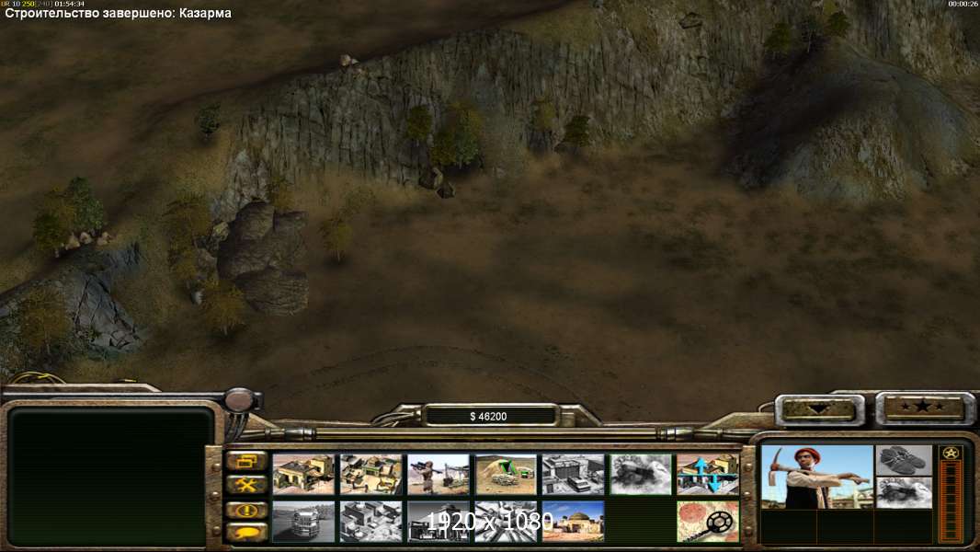Viewport: 980px width, 552px height.
Task: Build the Barracks compound
Action: (x=371, y=475)
